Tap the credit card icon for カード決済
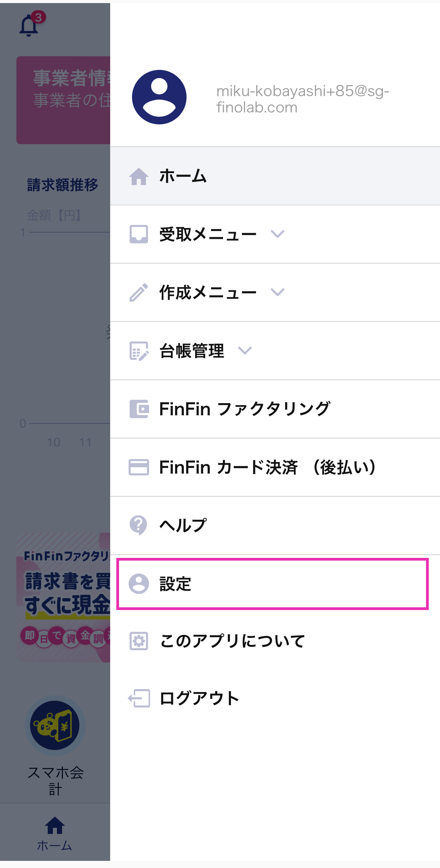 tap(139, 467)
